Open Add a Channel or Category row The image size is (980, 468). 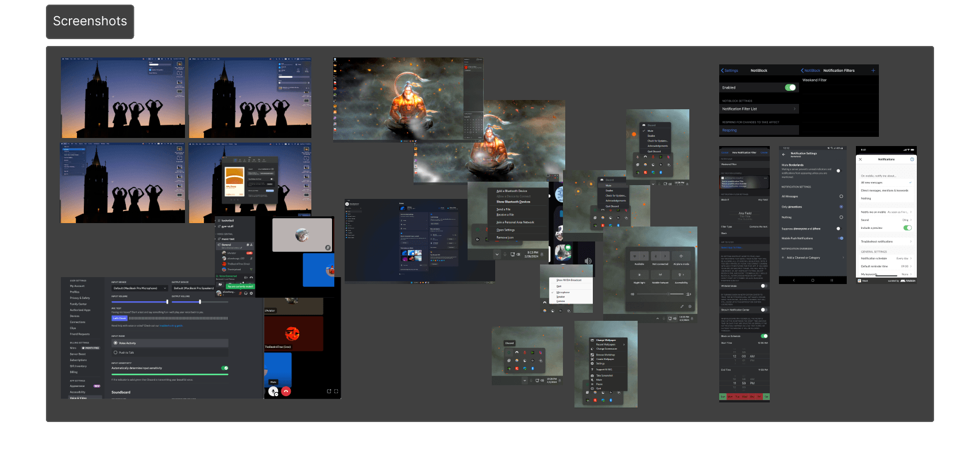click(x=813, y=258)
